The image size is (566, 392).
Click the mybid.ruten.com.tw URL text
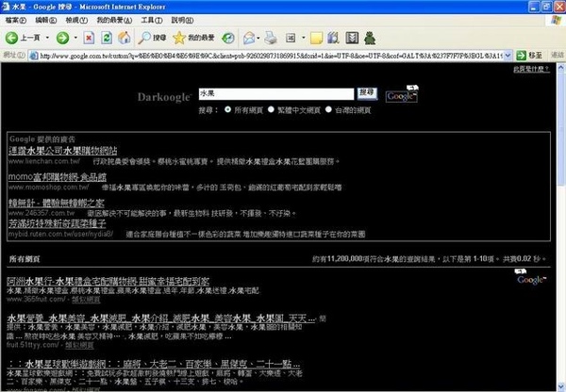(60, 234)
